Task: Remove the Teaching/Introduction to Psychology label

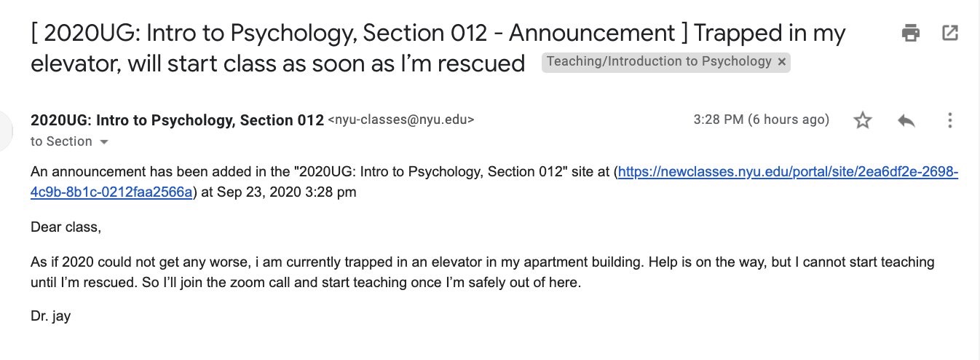Action: [x=782, y=62]
